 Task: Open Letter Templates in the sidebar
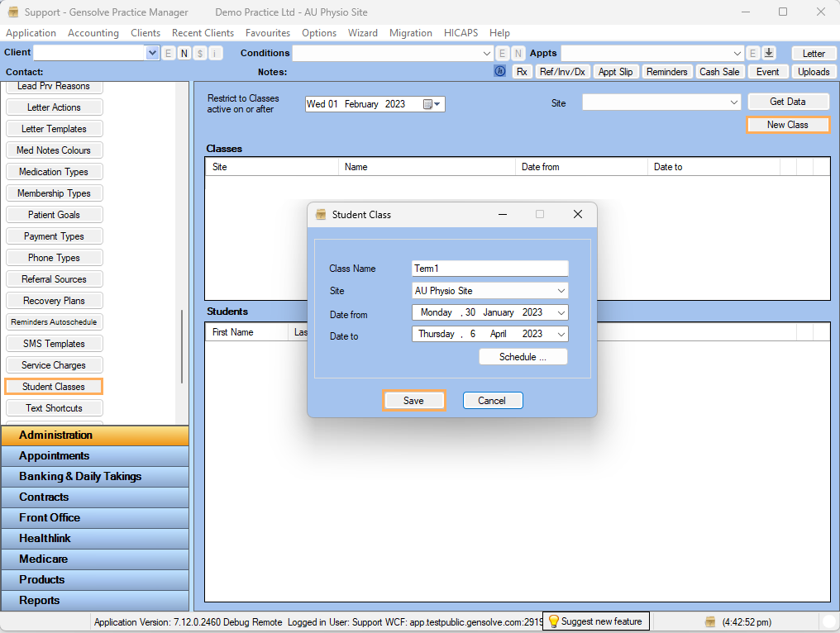[54, 129]
